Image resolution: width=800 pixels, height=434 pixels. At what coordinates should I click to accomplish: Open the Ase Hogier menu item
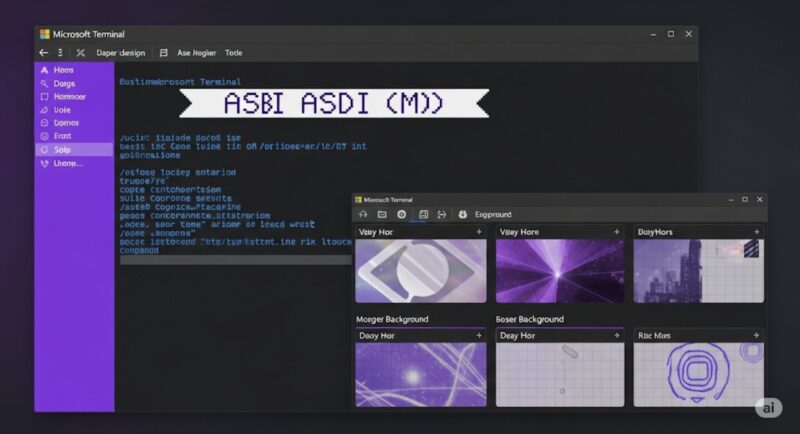click(x=196, y=53)
